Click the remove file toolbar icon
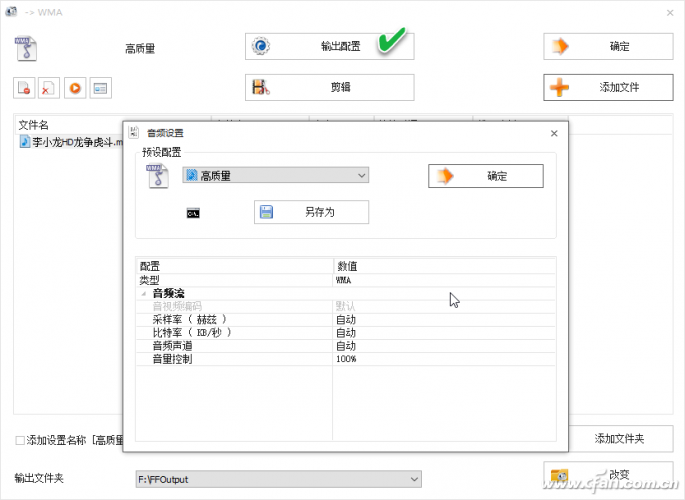Viewport: 685px width, 500px height. pos(24,88)
